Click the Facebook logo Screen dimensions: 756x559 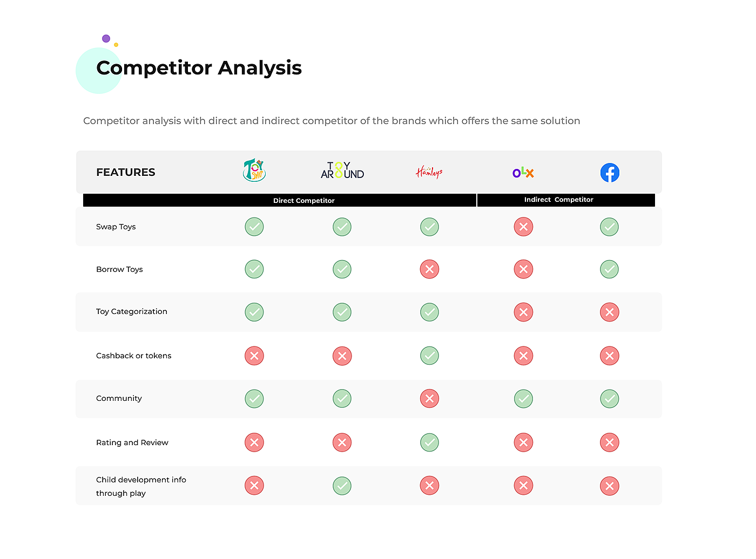click(610, 173)
